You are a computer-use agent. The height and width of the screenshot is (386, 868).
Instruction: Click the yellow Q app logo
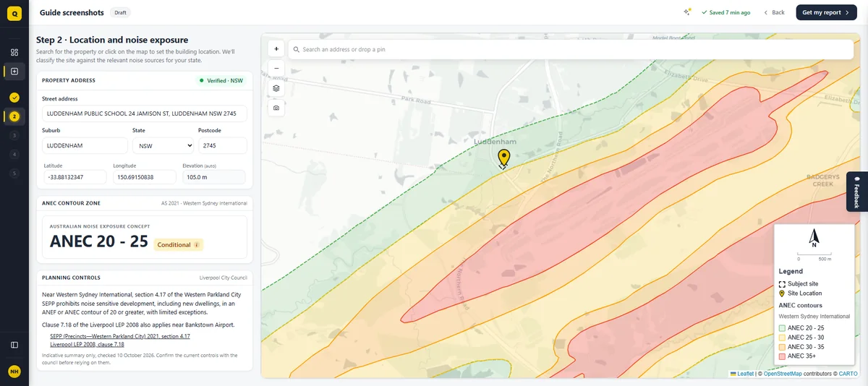[14, 12]
